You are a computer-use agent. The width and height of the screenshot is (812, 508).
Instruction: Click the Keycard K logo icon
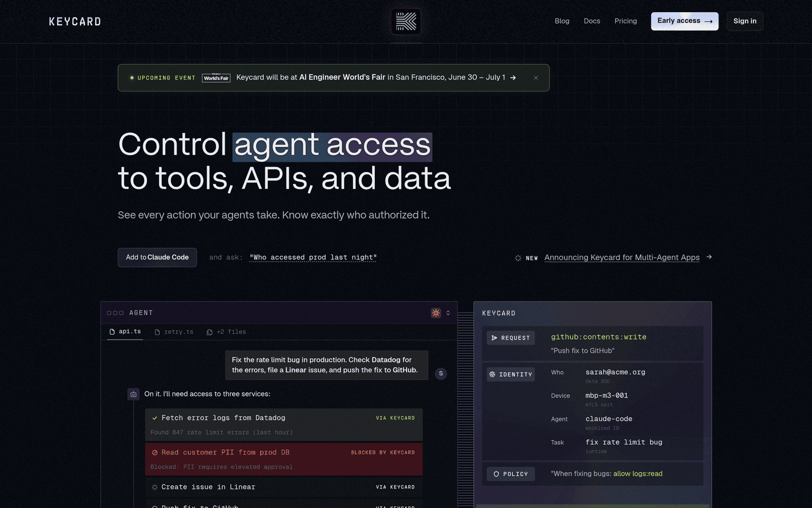click(x=406, y=22)
